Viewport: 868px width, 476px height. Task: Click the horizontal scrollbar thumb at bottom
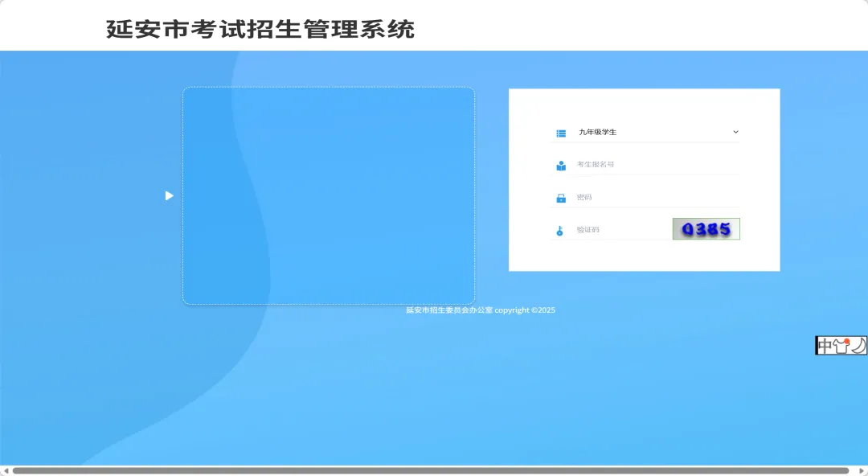431,471
